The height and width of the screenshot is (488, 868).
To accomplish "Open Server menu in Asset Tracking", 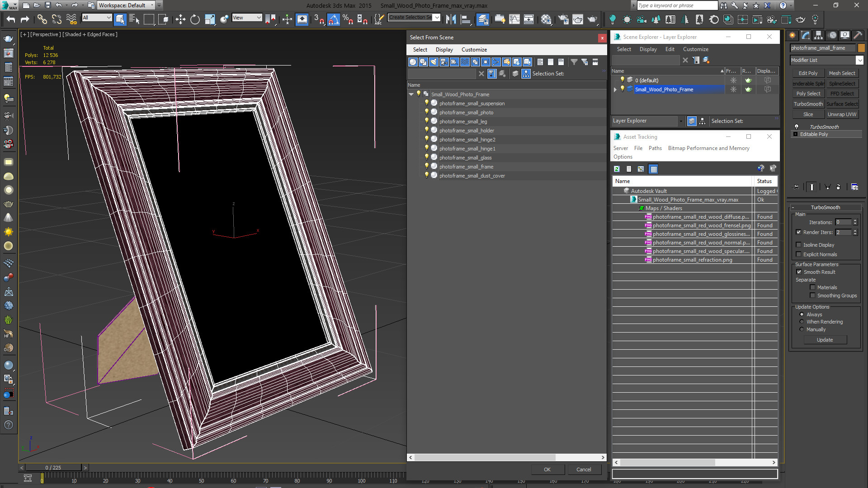I will coord(621,148).
